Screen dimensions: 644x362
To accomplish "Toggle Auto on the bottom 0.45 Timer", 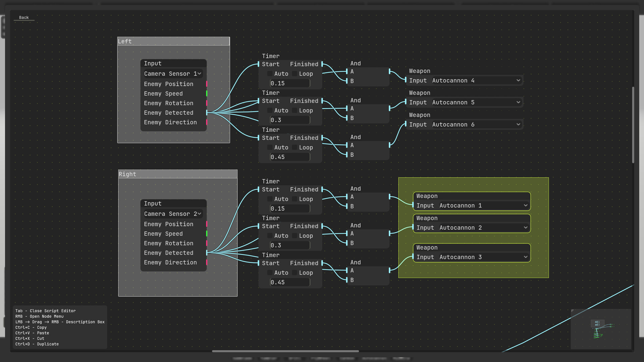I will tap(270, 273).
